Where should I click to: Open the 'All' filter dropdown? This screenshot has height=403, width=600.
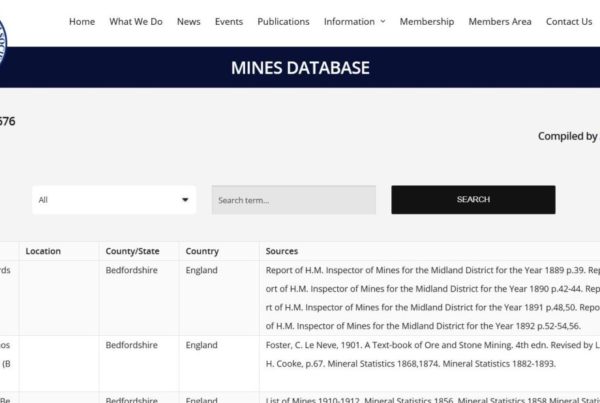pyautogui.click(x=114, y=200)
